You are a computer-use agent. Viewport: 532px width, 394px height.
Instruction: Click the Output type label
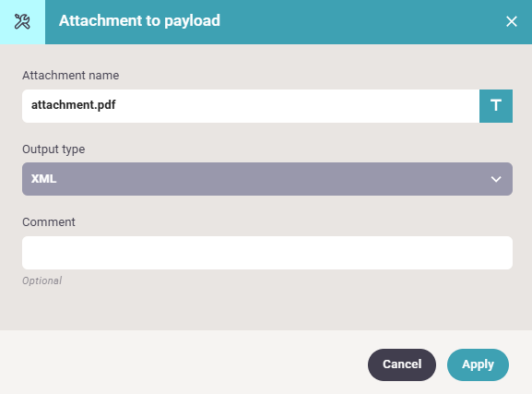[53, 149]
